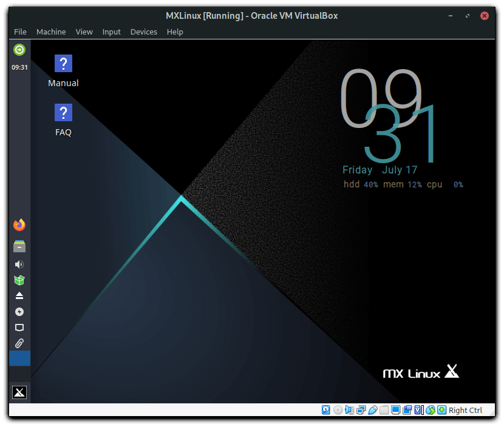Viewport: 504px width, 427px height.
Task: Click the USB devices status icon
Action: (x=373, y=410)
